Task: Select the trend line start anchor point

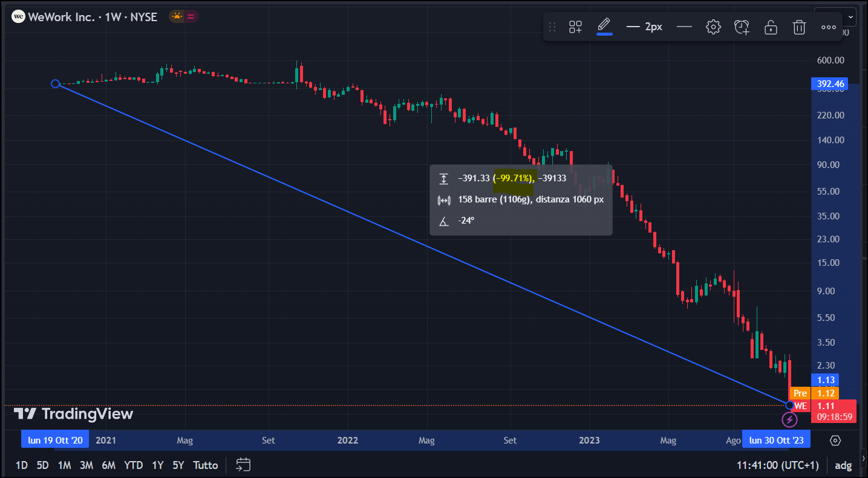Action: click(x=55, y=84)
